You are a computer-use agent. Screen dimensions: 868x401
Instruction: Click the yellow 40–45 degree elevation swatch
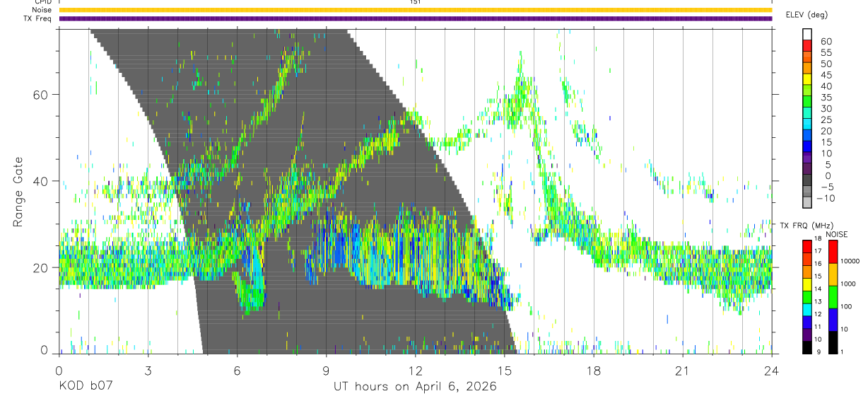pyautogui.click(x=807, y=80)
